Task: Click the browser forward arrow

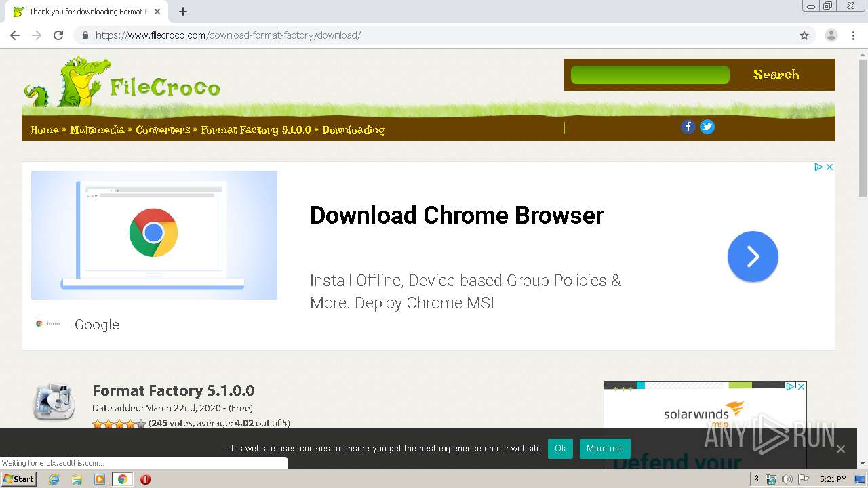Action: (37, 35)
